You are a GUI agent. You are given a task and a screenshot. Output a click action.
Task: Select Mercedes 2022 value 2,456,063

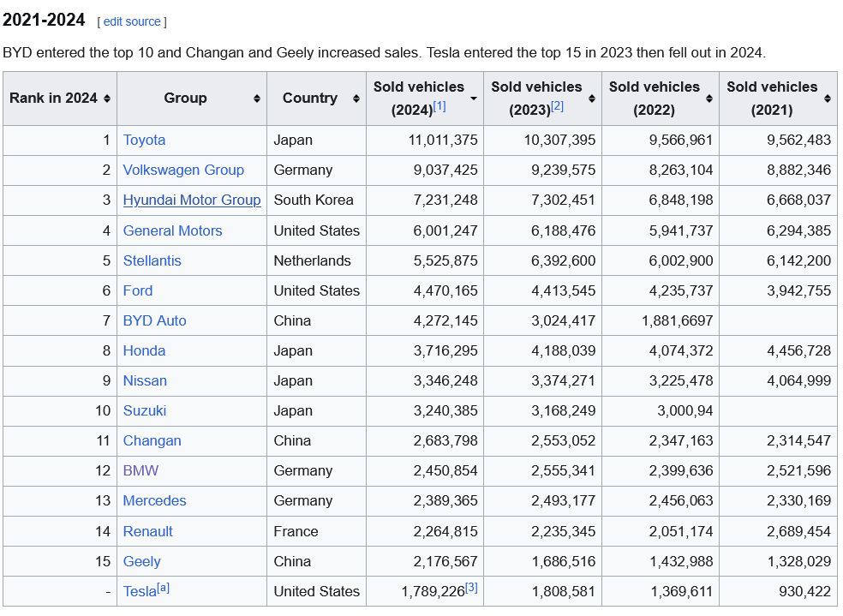(x=680, y=501)
